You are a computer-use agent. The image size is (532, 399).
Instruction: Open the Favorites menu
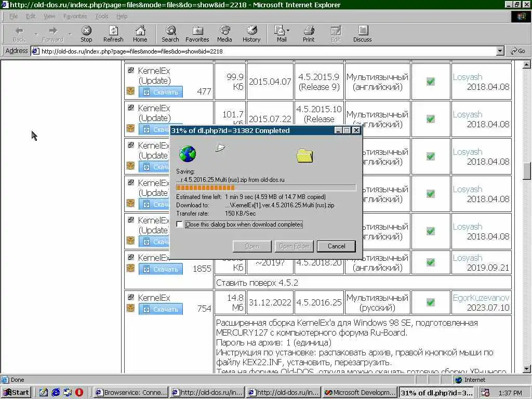pos(75,16)
